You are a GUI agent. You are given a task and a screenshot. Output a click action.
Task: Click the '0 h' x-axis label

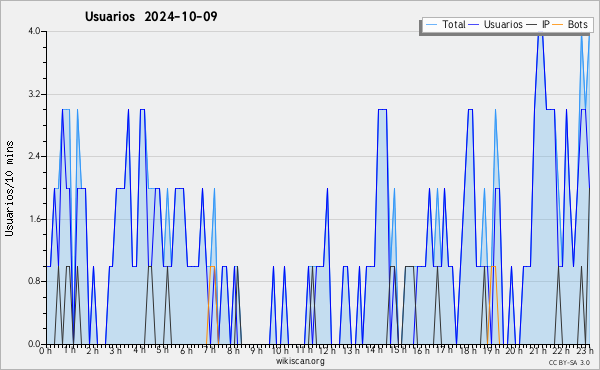coord(46,351)
